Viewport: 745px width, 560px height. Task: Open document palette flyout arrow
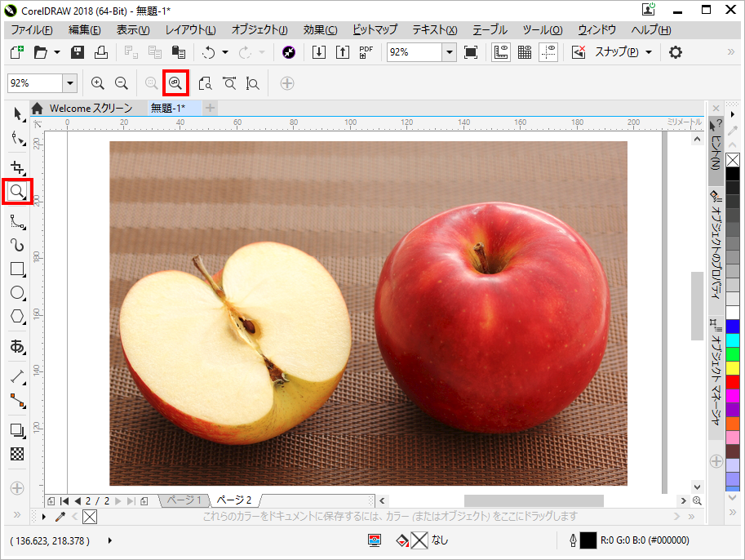pyautogui.click(x=44, y=517)
